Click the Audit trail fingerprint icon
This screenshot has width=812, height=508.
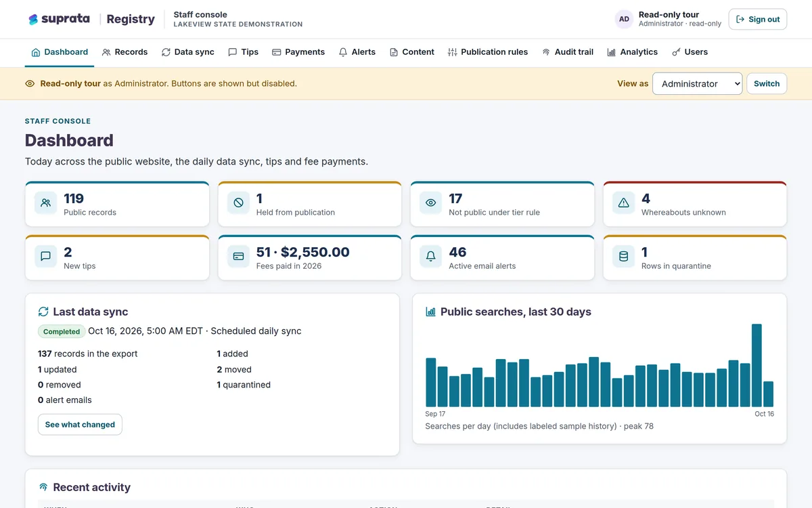(546, 52)
